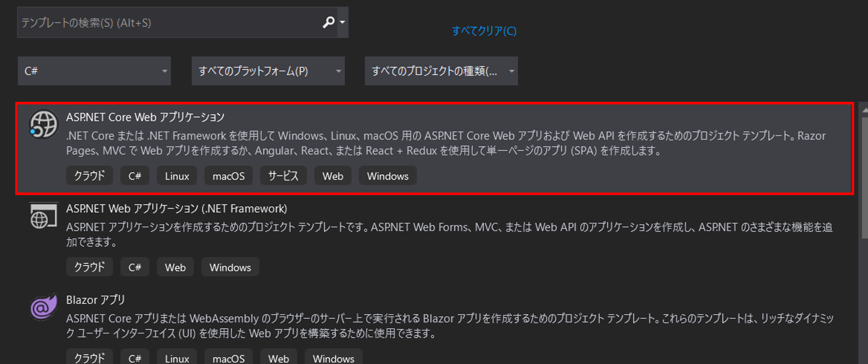The height and width of the screenshot is (364, 868).
Task: Select ASP.NET Core Web アプリケーション title
Action: (145, 117)
